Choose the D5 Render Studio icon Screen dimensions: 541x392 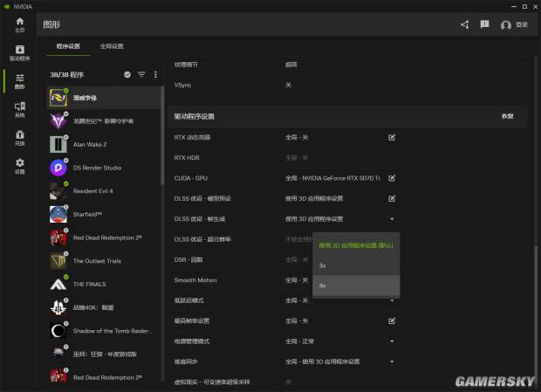(58, 168)
